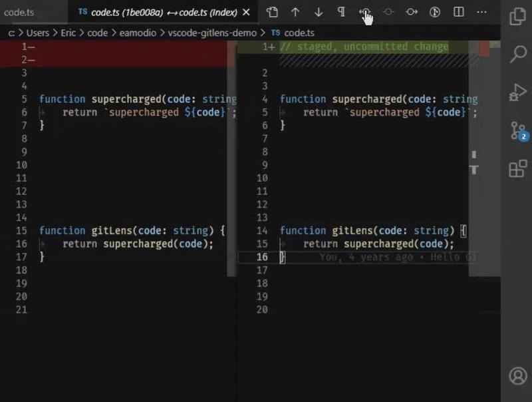Click line number 20 in right pane
The height and width of the screenshot is (402, 532).
[x=262, y=309]
